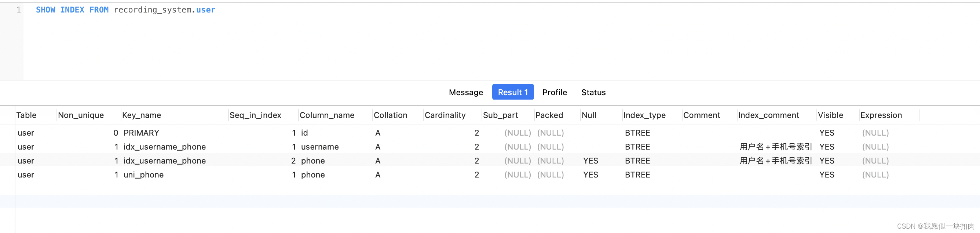The width and height of the screenshot is (980, 233).
Task: Select idx_username_phone cell in phone row
Action: pyautogui.click(x=164, y=161)
